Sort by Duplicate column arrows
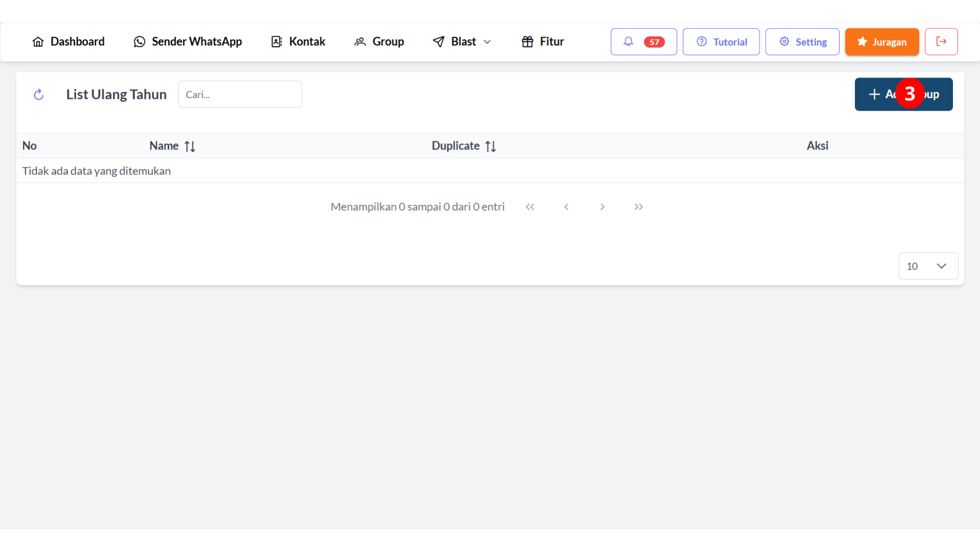 pyautogui.click(x=491, y=146)
